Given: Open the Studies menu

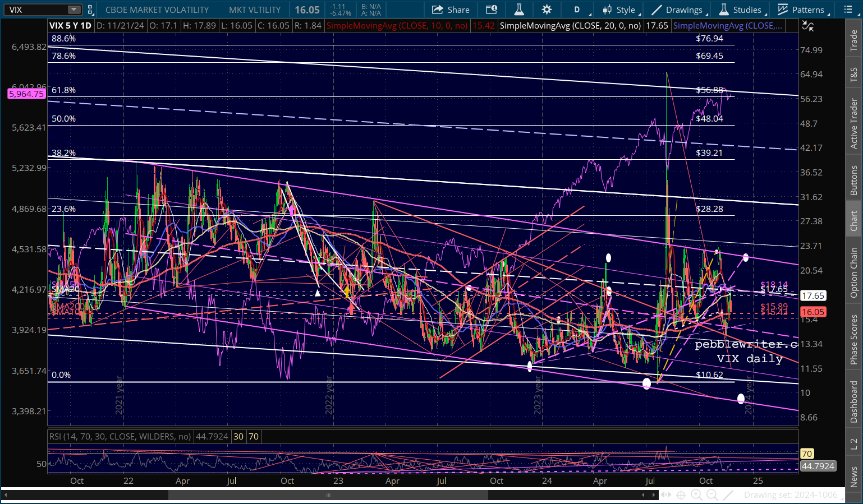Looking at the screenshot, I should [x=741, y=10].
